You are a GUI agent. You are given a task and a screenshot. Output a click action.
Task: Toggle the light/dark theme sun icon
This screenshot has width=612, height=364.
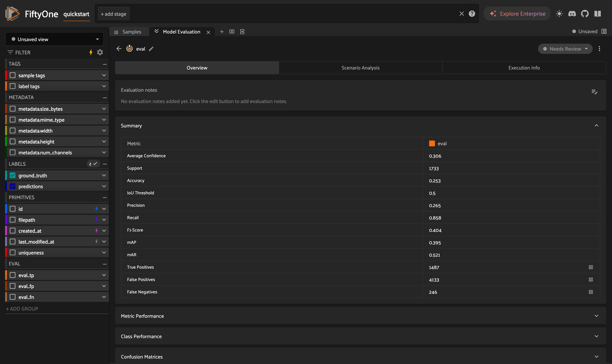(559, 14)
